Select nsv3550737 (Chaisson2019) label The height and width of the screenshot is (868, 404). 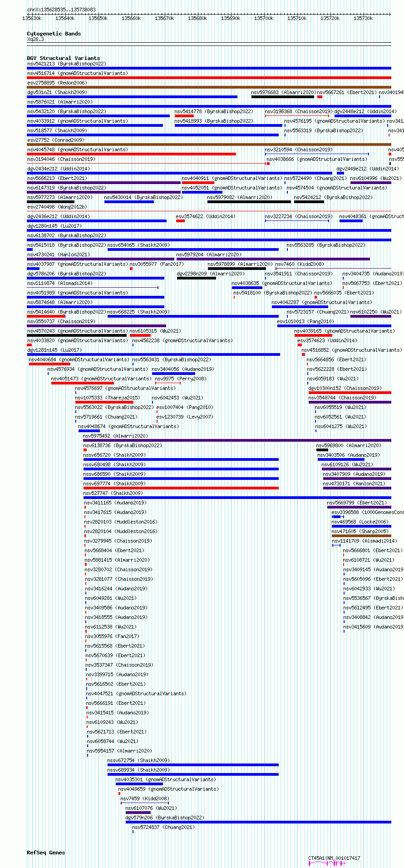[x=61, y=321]
